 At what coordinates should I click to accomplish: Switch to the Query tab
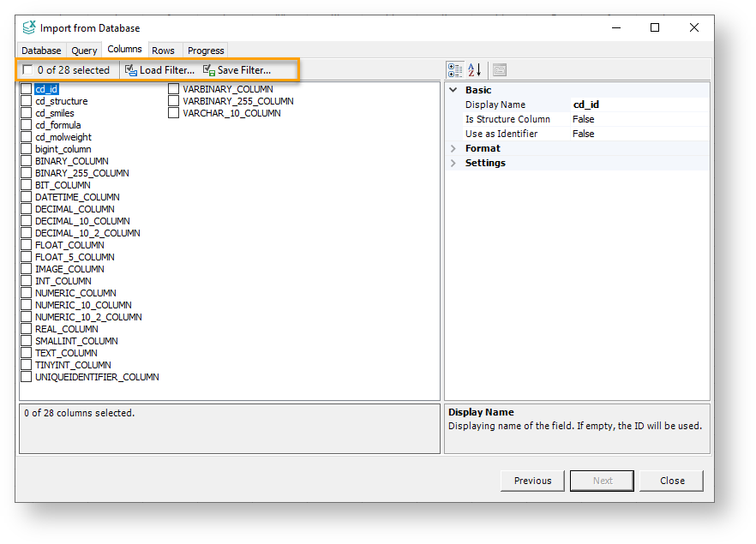click(83, 50)
